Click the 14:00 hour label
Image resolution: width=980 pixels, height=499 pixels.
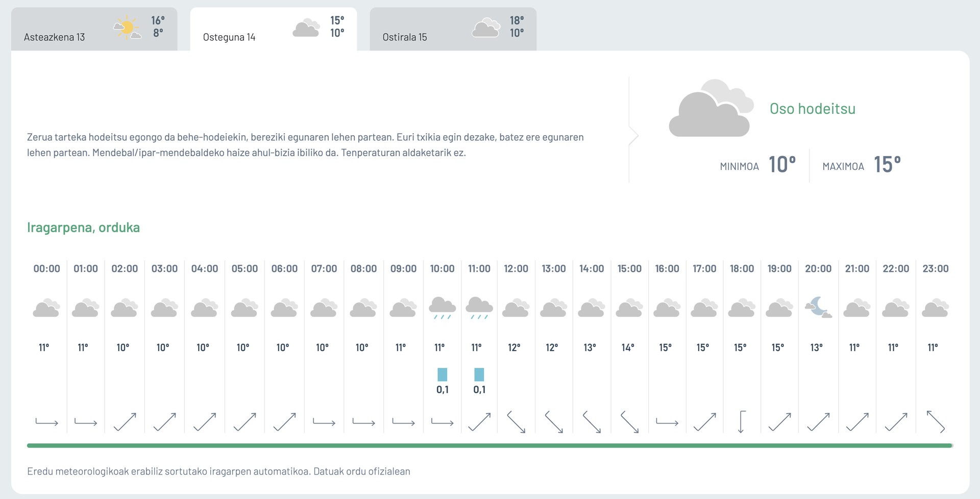point(592,268)
